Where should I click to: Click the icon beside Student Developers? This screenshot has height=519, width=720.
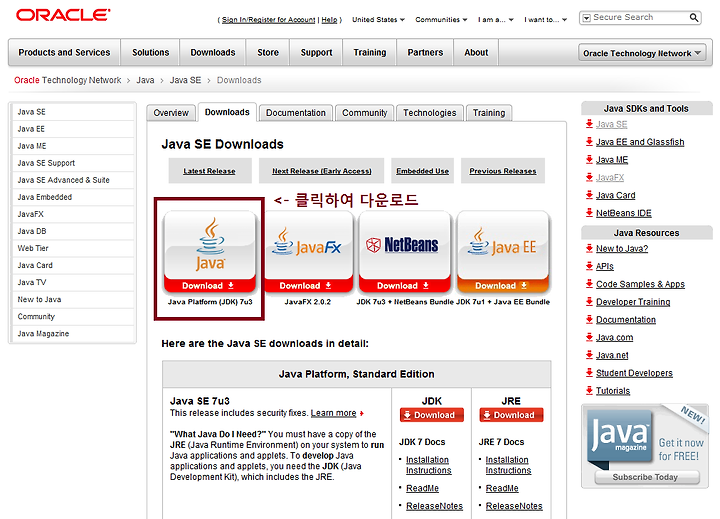tap(589, 372)
